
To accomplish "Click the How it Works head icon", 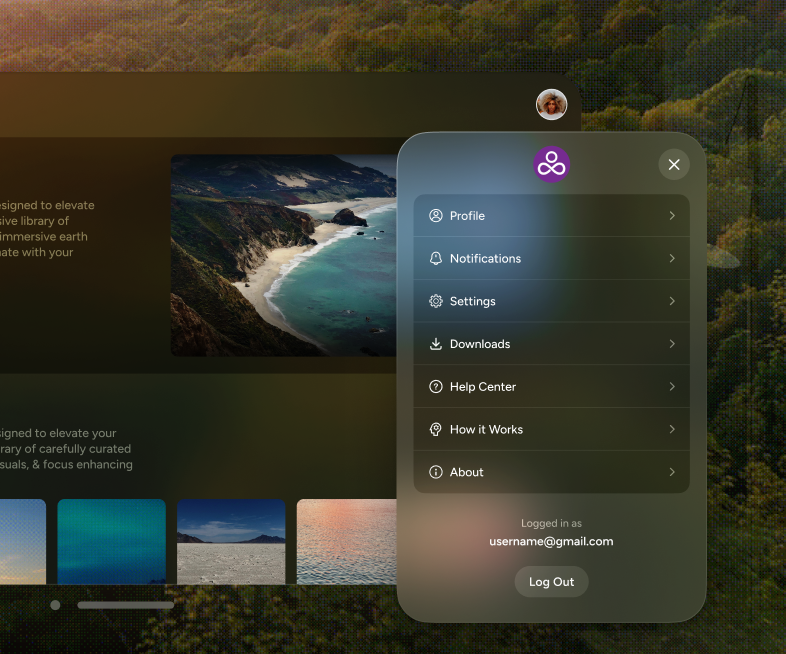I will click(436, 429).
